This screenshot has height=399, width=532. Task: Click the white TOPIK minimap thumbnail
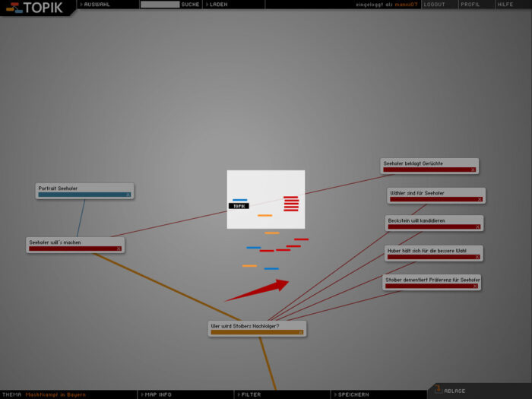pos(266,199)
